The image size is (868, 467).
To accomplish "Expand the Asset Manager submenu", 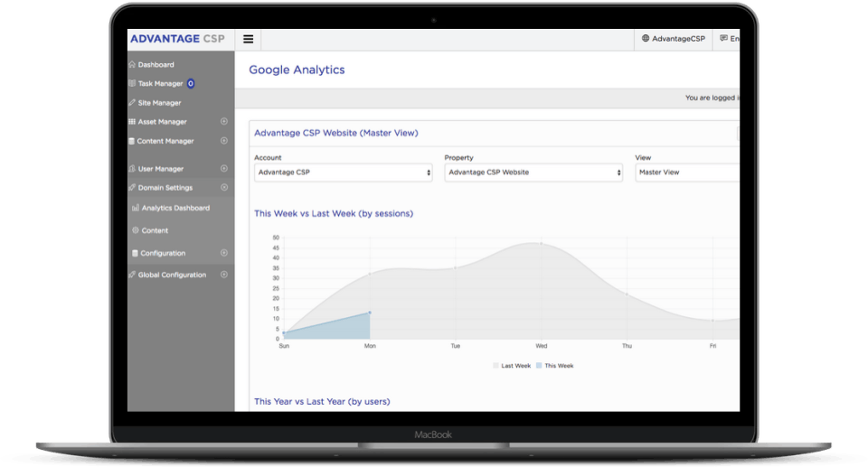I will pos(224,121).
